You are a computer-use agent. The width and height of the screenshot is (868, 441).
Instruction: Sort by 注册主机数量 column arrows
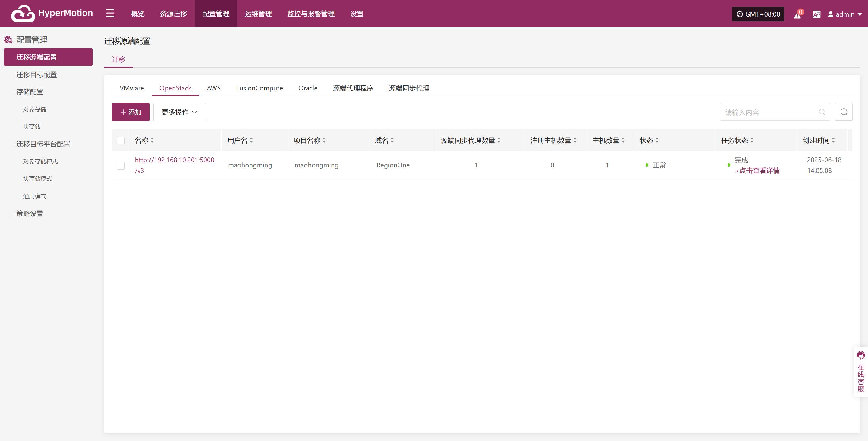coord(575,140)
